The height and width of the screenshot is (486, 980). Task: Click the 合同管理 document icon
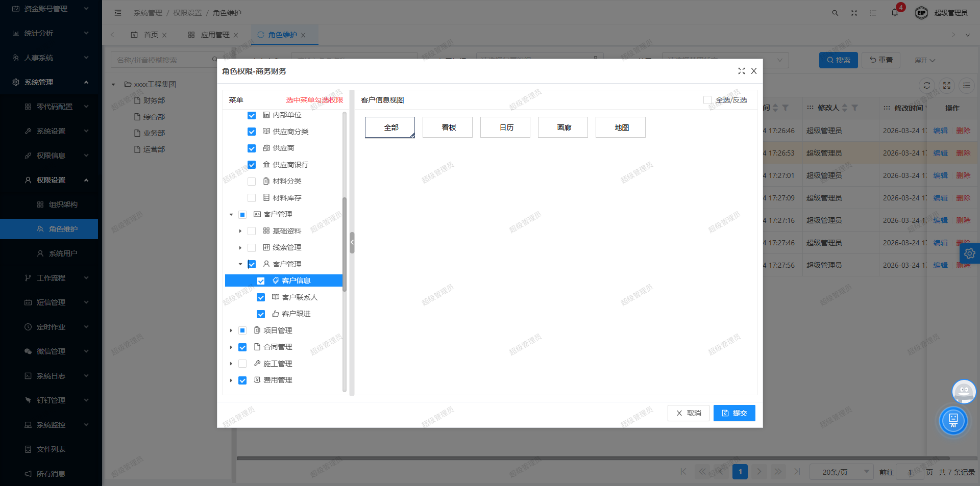point(257,347)
